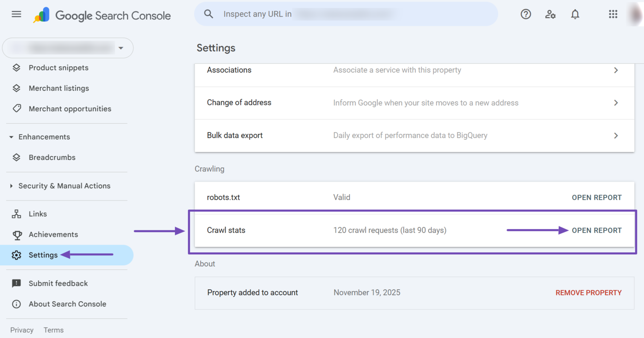Viewport: 644px width, 338px height.
Task: Select the Breadcrumbs enhancement icon
Action: tap(17, 157)
